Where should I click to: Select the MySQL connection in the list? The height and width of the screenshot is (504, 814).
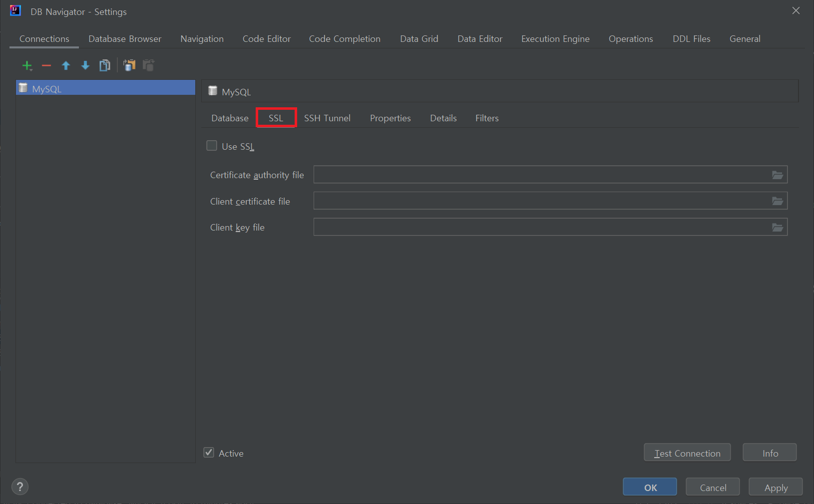click(x=105, y=88)
